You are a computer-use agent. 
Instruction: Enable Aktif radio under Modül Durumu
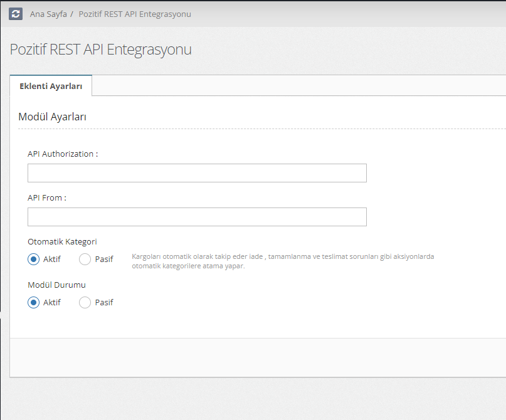tap(34, 302)
